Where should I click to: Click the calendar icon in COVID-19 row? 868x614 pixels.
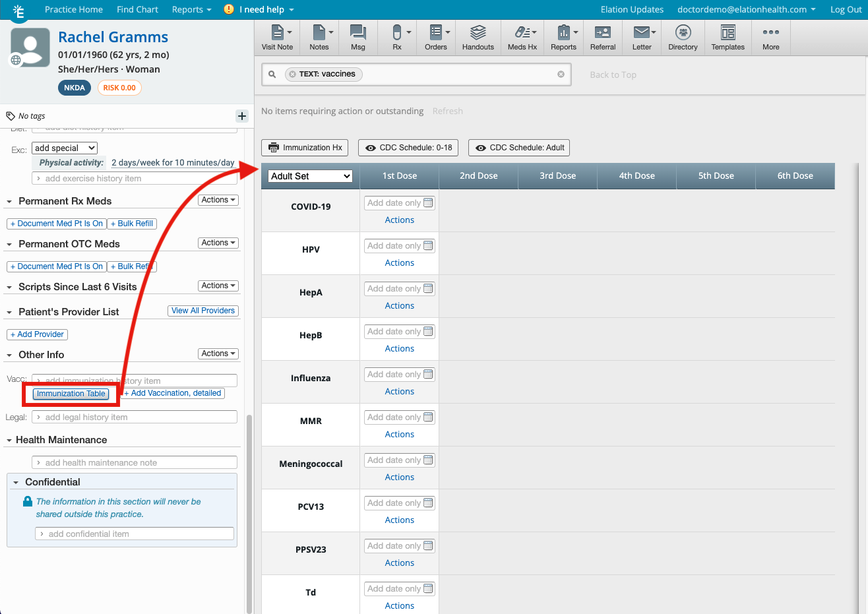[x=428, y=203]
